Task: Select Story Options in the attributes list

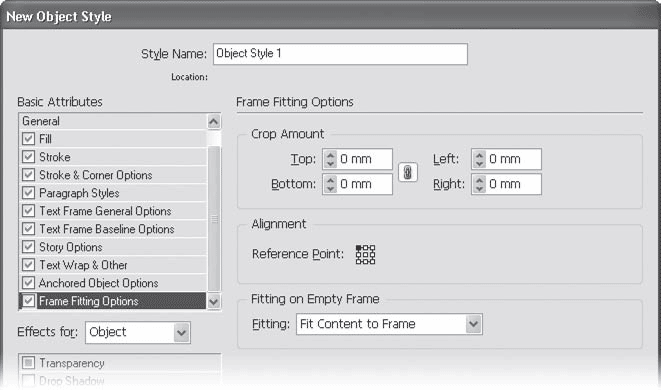Action: 113,247
